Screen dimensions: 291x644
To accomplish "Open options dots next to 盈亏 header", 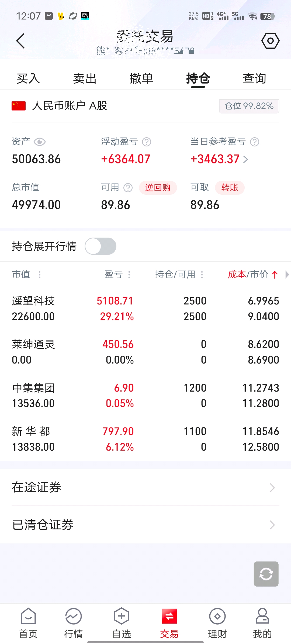I will click(x=129, y=275).
